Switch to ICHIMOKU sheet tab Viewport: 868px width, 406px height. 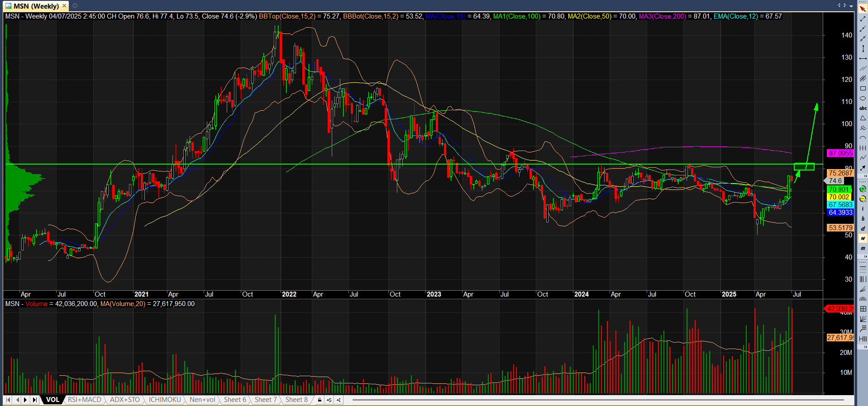[165, 400]
